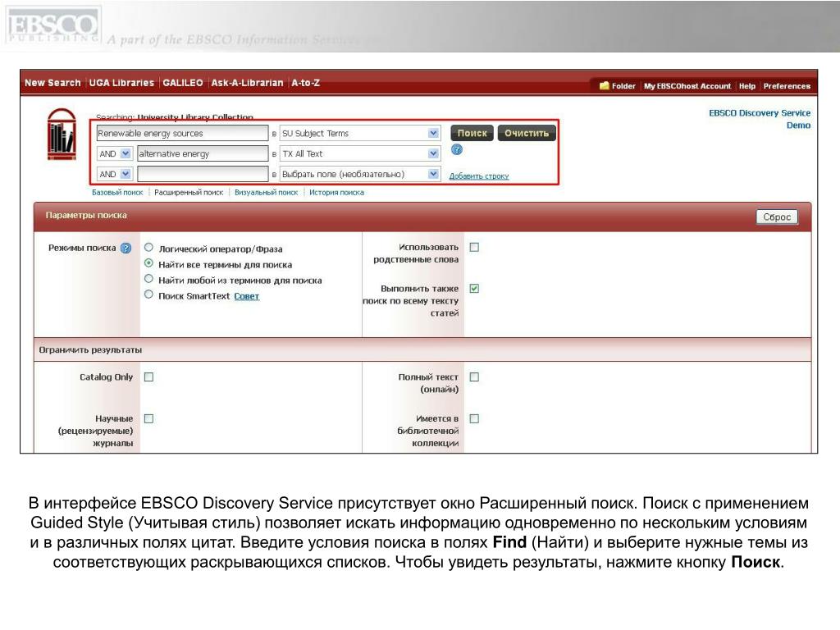840x630 pixels.
Task: Open История поиска
Action: point(336,192)
